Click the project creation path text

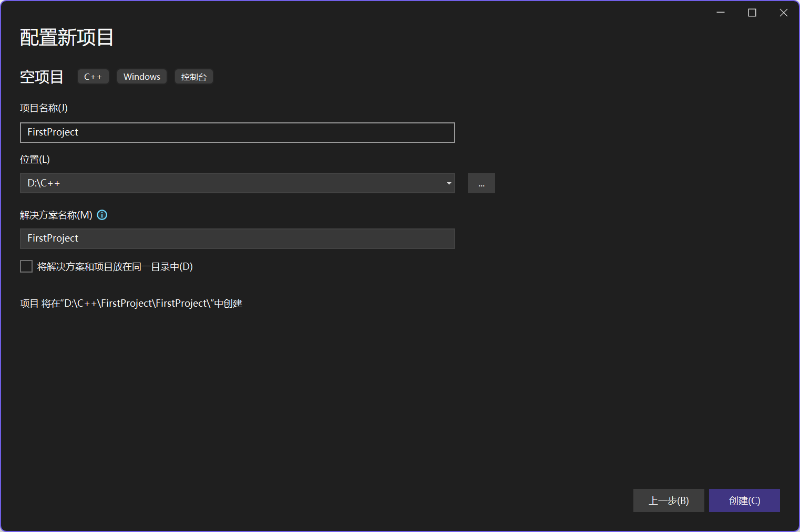(x=131, y=304)
